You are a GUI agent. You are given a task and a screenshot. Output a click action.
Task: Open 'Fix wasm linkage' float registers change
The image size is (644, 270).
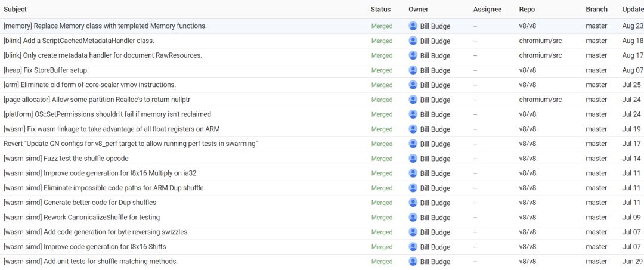[112, 129]
